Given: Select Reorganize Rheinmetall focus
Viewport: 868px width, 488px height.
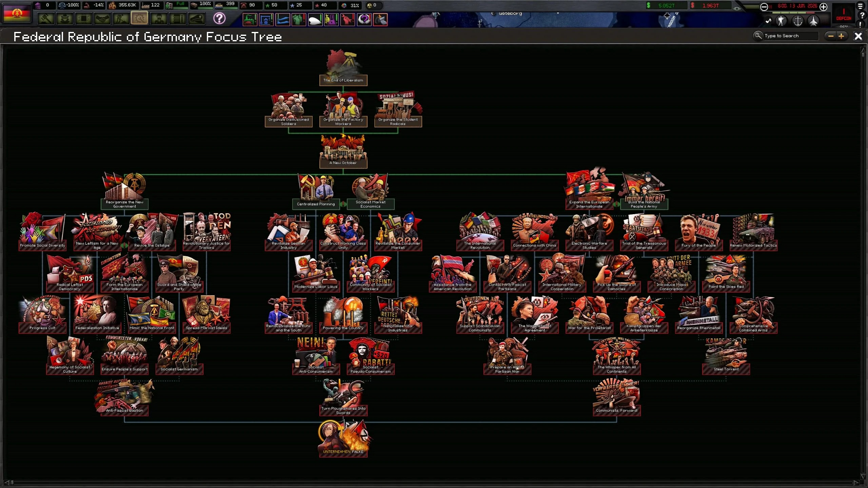Looking at the screenshot, I should coord(699,315).
